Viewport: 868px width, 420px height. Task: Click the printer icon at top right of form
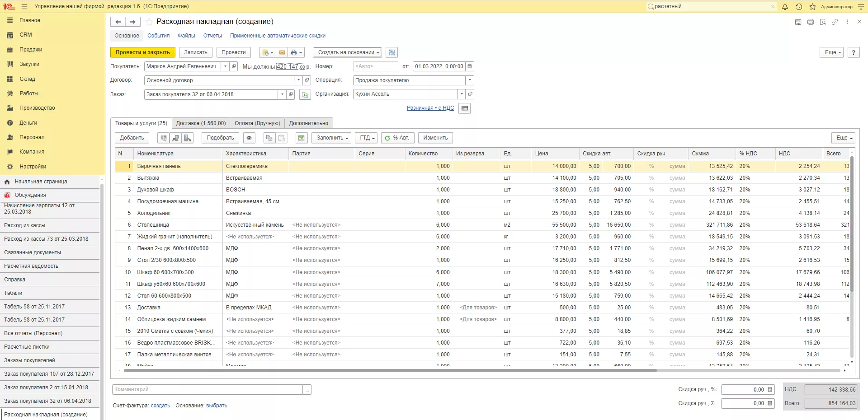pos(811,22)
